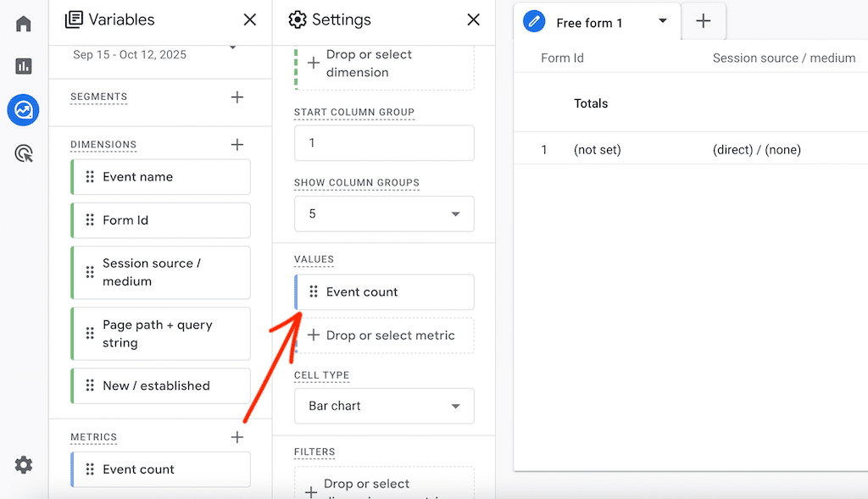The image size is (868, 499).
Task: Add a new exploration tab
Action: [704, 22]
